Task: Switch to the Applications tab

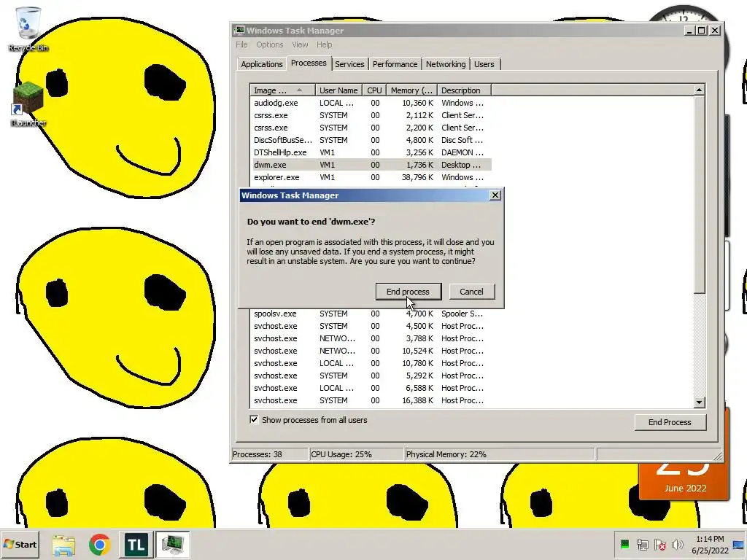Action: click(x=262, y=64)
